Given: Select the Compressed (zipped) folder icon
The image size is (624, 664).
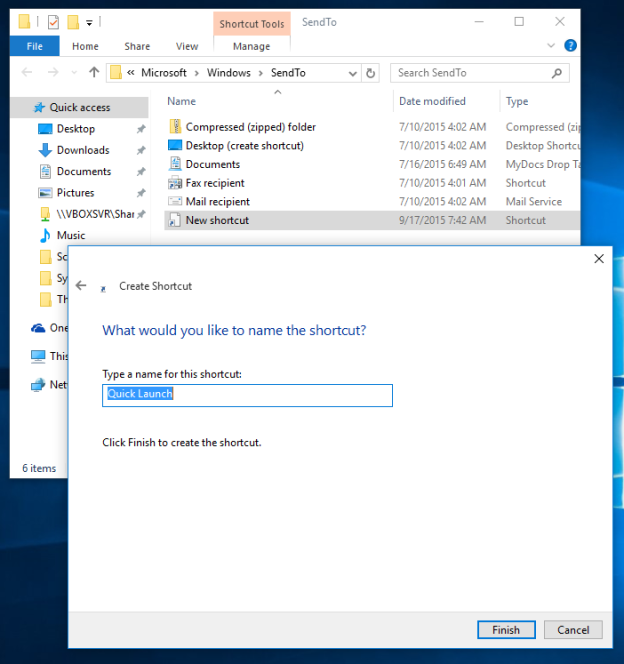Looking at the screenshot, I should click(x=176, y=127).
